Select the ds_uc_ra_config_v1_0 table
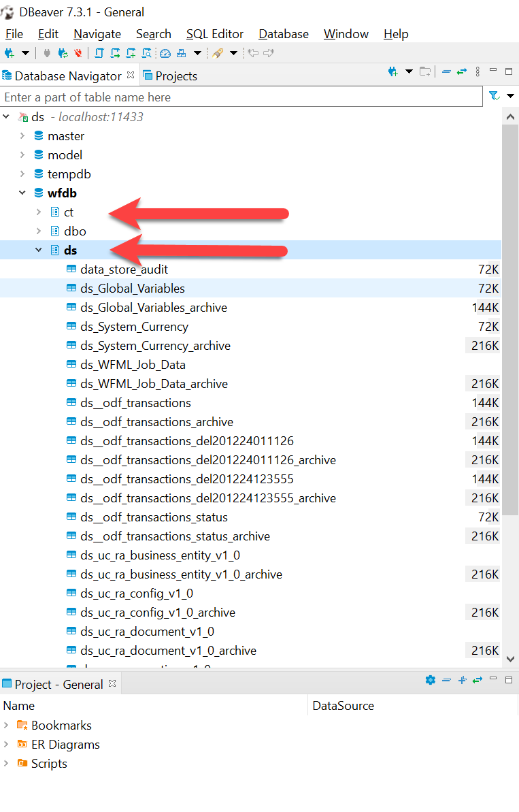Viewport: 519px width, 812px height. point(137,593)
